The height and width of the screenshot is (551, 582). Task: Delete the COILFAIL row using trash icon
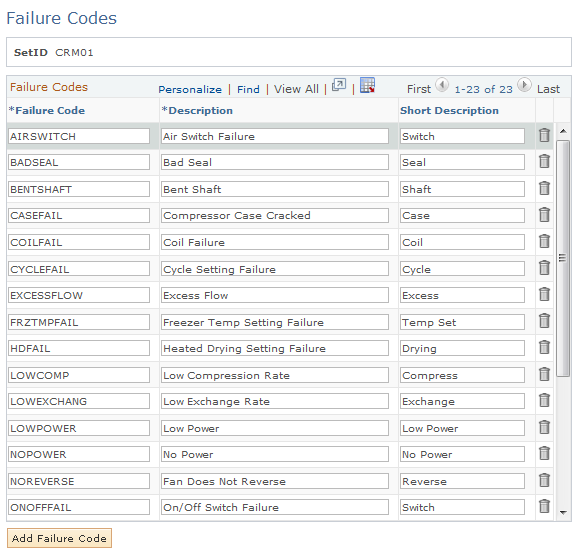544,241
